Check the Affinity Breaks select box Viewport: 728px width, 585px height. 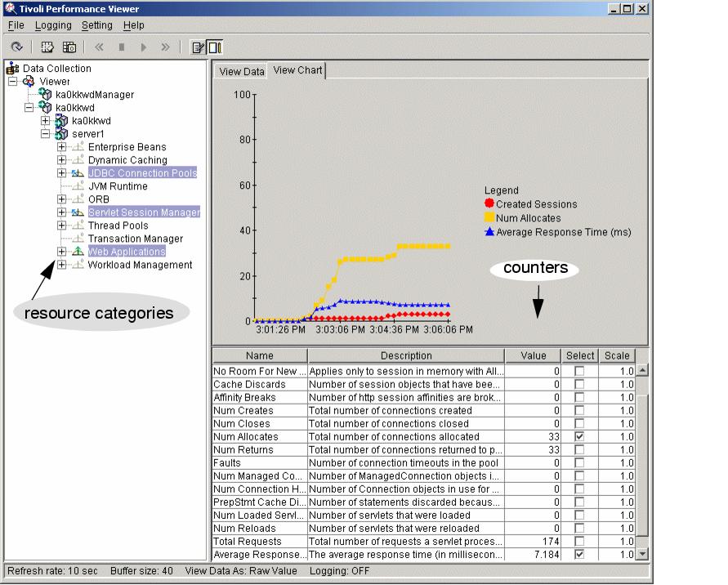579,397
